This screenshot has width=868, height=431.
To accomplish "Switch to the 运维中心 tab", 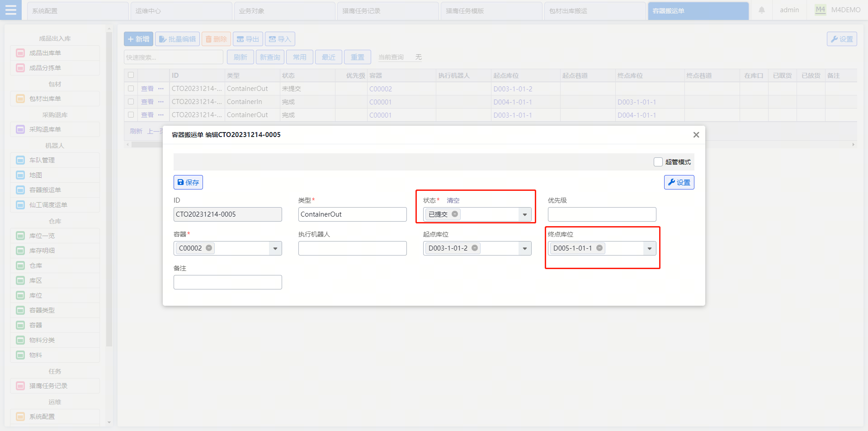I will [181, 11].
